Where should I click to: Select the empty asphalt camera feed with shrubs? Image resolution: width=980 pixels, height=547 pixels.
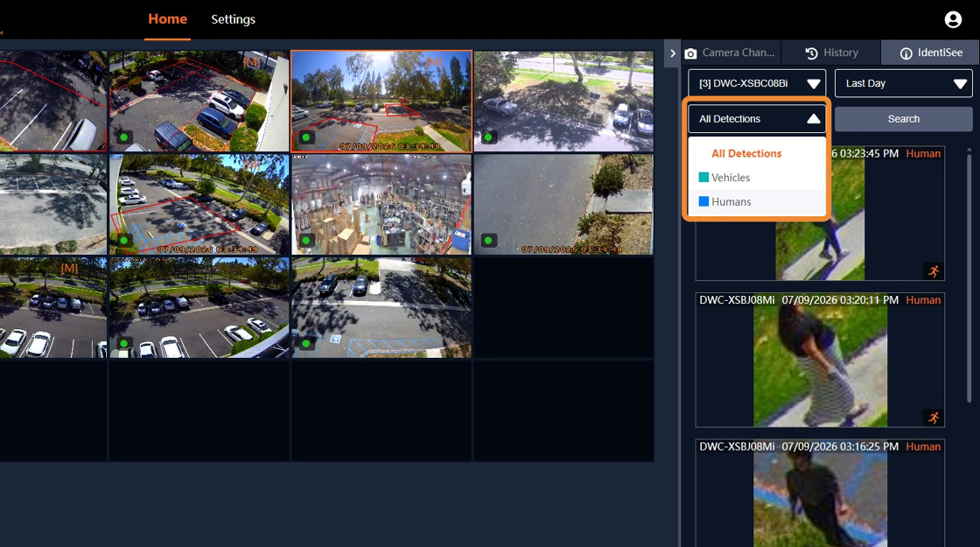point(563,205)
